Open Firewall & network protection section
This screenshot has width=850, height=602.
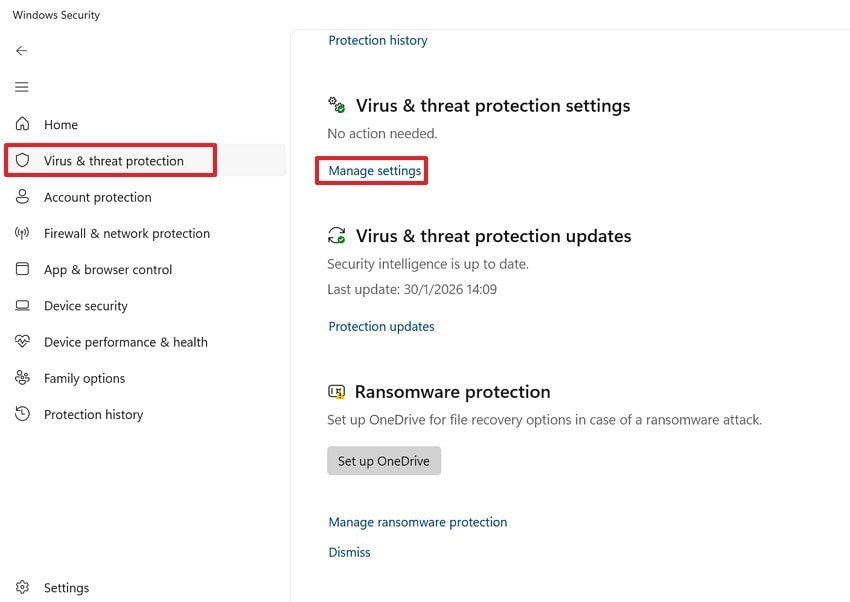126,233
